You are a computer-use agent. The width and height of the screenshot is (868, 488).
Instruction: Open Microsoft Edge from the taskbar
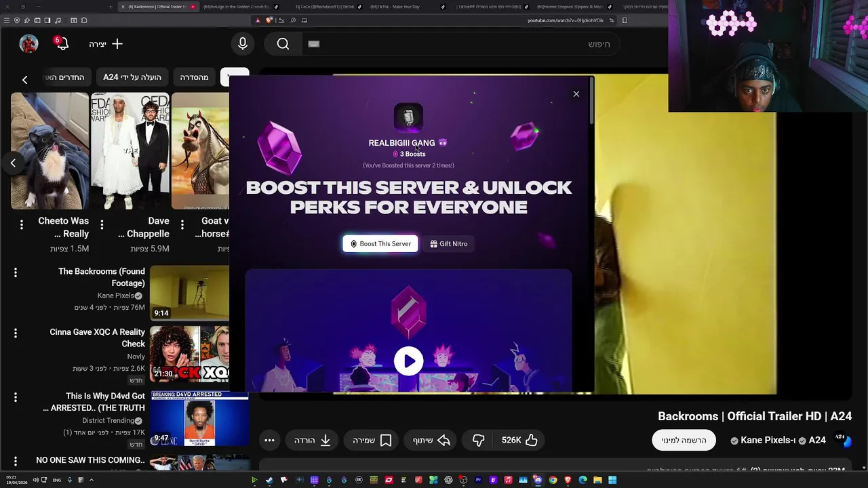[x=583, y=480]
